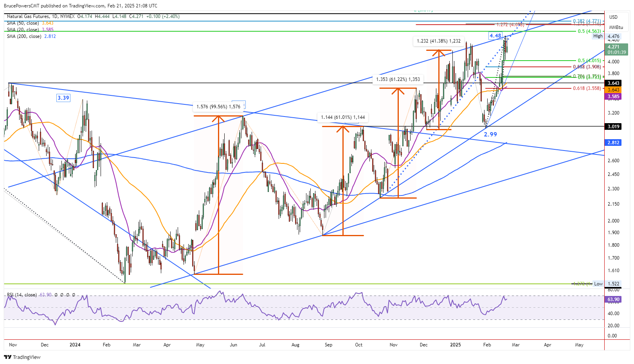634x364 pixels.
Task: Select the 0.5 (4.563) Fibonacci level label
Action: click(x=589, y=31)
